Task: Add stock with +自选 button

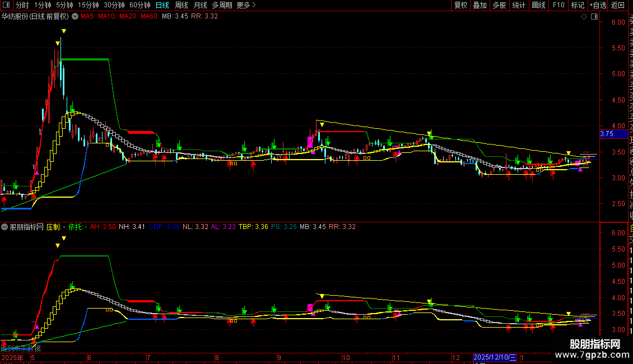Action: [x=598, y=5]
